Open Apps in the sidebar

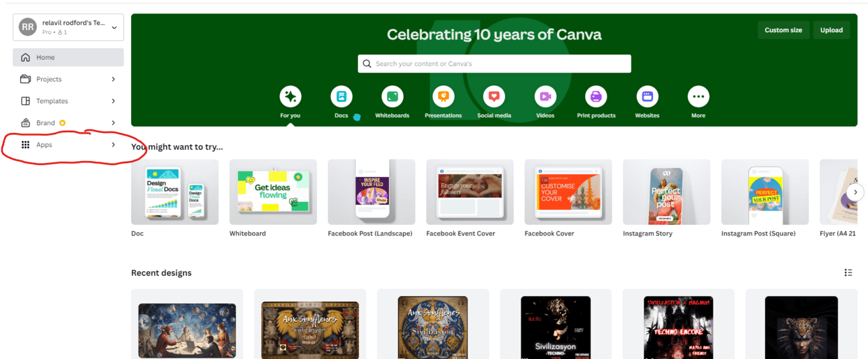coord(68,145)
